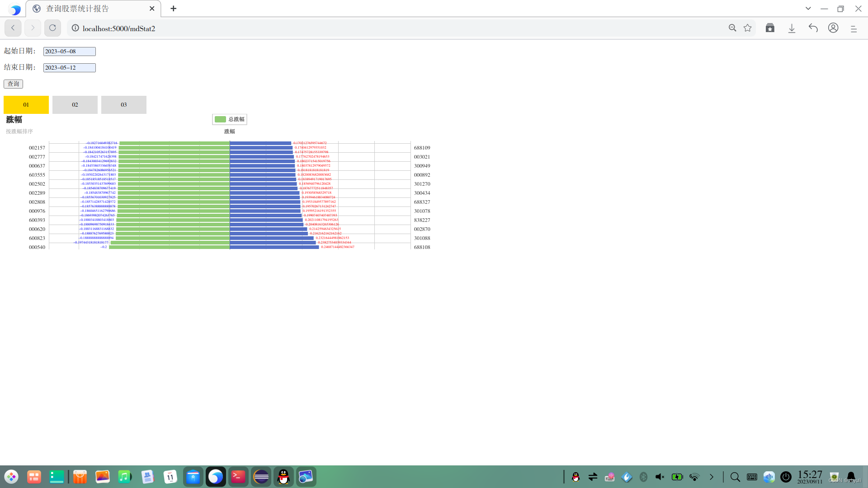The height and width of the screenshot is (488, 868).
Task: Click the zoom magnifier icon in address bar
Action: click(x=732, y=28)
